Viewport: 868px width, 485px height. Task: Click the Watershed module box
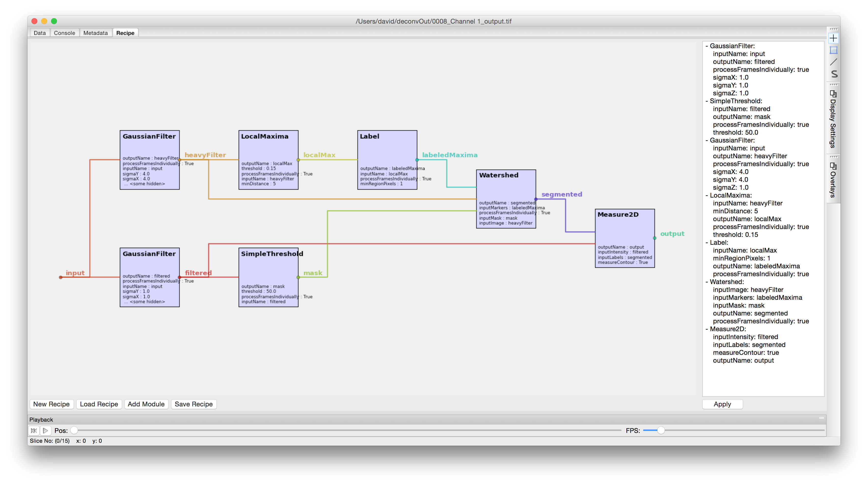point(506,189)
